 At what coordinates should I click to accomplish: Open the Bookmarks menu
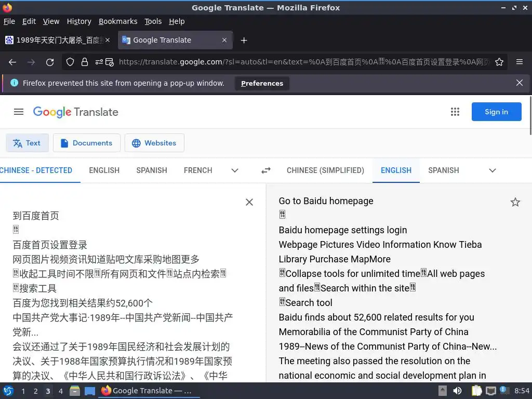pyautogui.click(x=118, y=21)
